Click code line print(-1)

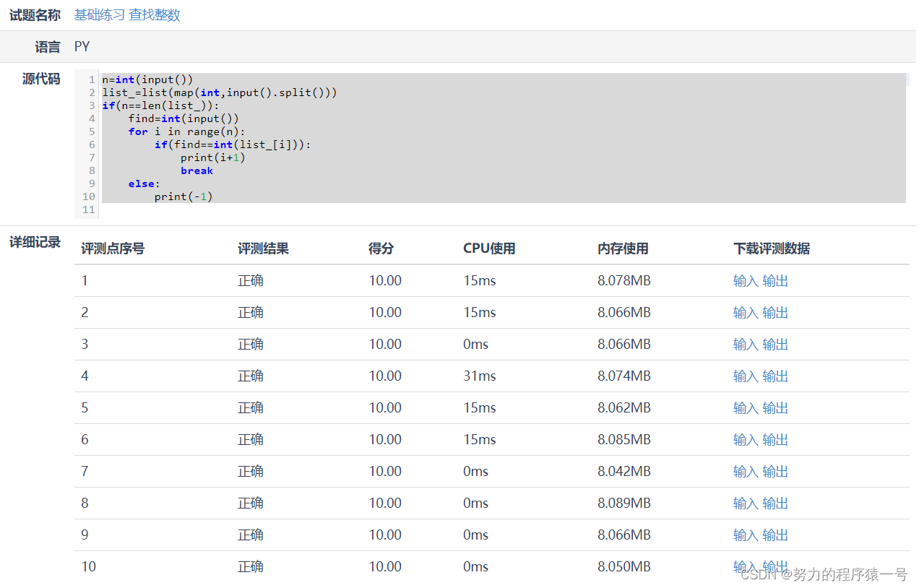(x=184, y=196)
